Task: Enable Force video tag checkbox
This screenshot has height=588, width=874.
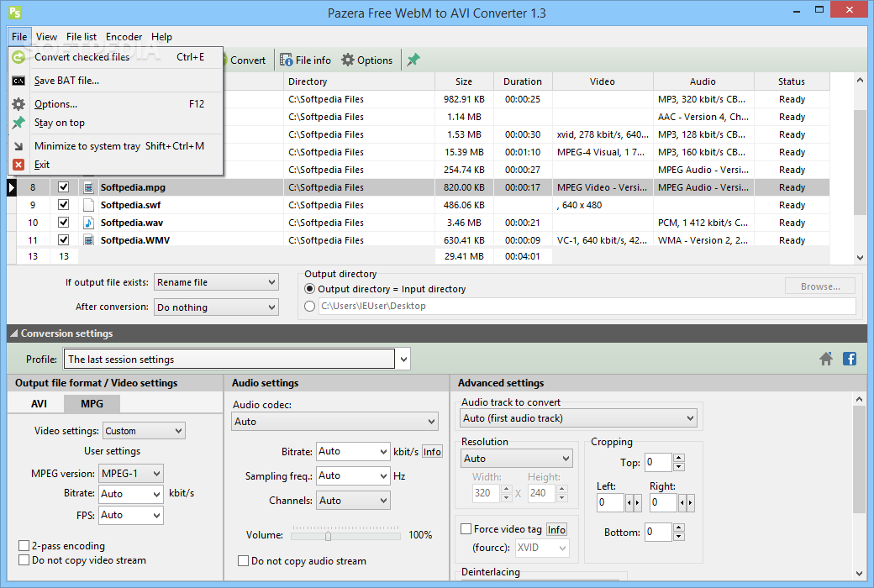Action: 466,529
